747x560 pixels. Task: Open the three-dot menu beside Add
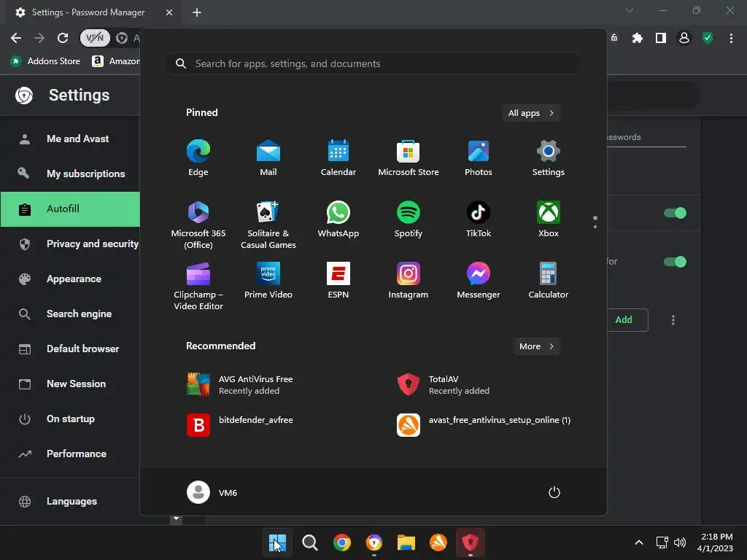[x=673, y=320]
